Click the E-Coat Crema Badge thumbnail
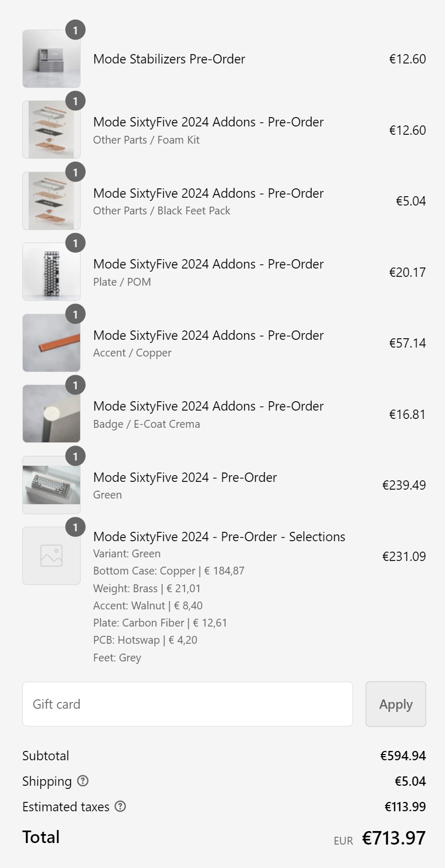Screen dimensions: 445x868 51,414
